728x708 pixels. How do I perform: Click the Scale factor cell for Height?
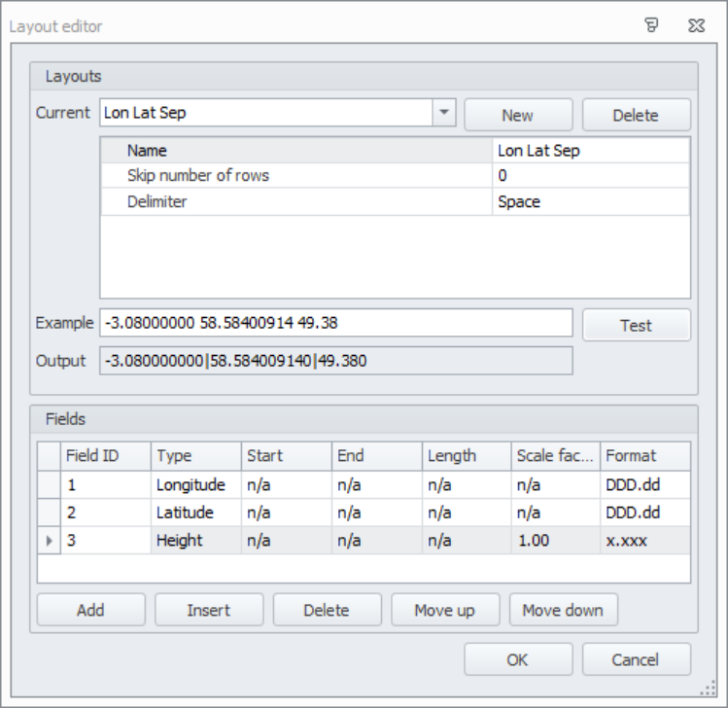(555, 541)
